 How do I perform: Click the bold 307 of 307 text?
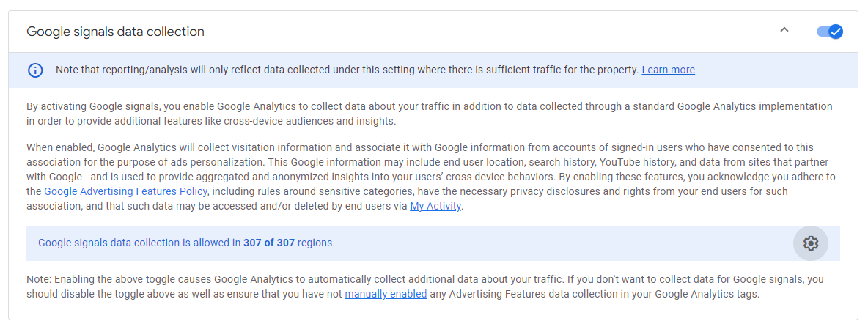(x=269, y=243)
